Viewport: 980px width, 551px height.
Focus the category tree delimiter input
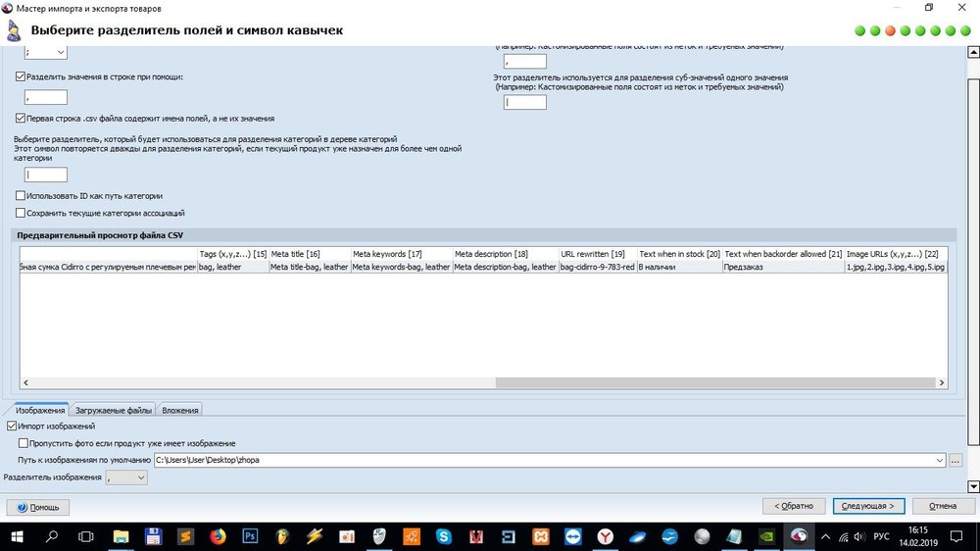coord(46,175)
